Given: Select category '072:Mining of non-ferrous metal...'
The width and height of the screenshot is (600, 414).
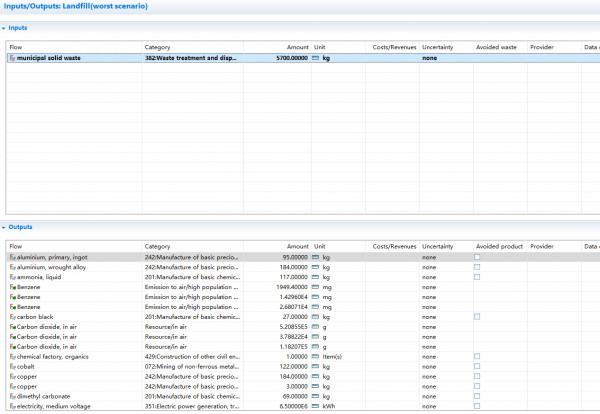Looking at the screenshot, I should (x=192, y=367).
